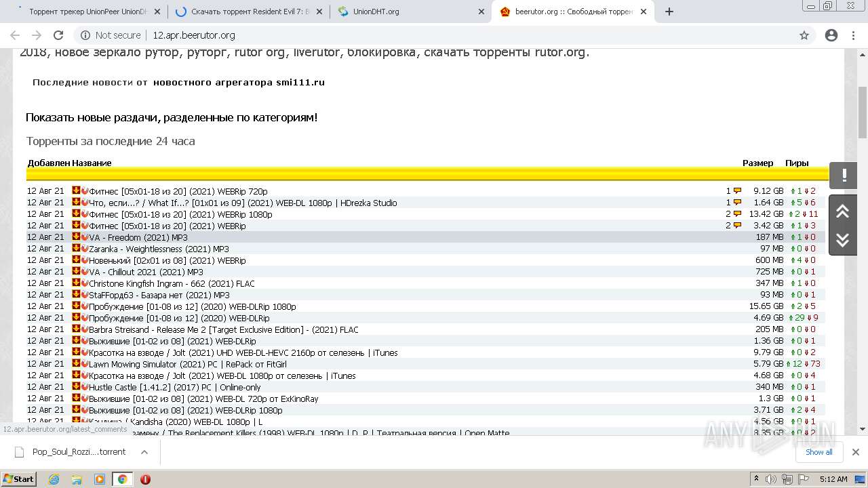Viewport: 868px width, 488px height.
Task: Open Красотка на взводе UHD 2160p link
Action: (x=243, y=353)
